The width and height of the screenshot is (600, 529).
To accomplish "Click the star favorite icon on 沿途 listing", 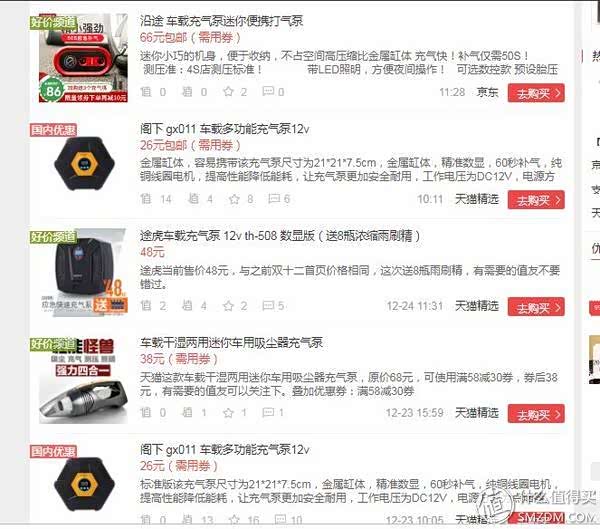I will (228, 91).
